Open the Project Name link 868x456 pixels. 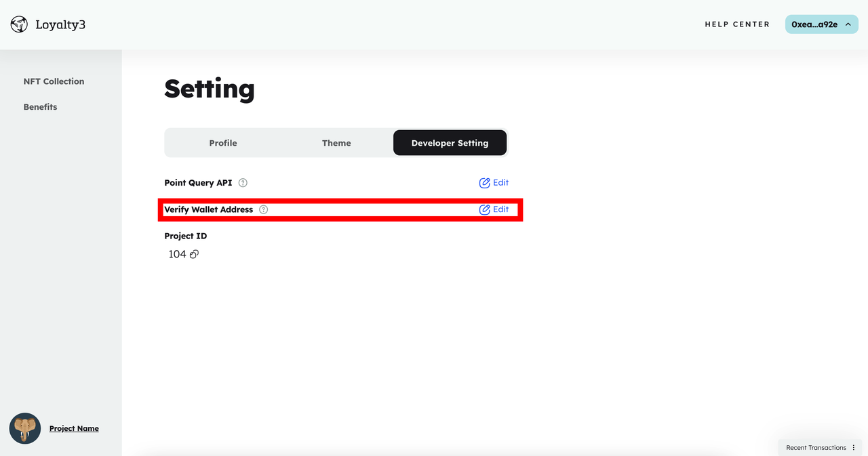coord(74,428)
